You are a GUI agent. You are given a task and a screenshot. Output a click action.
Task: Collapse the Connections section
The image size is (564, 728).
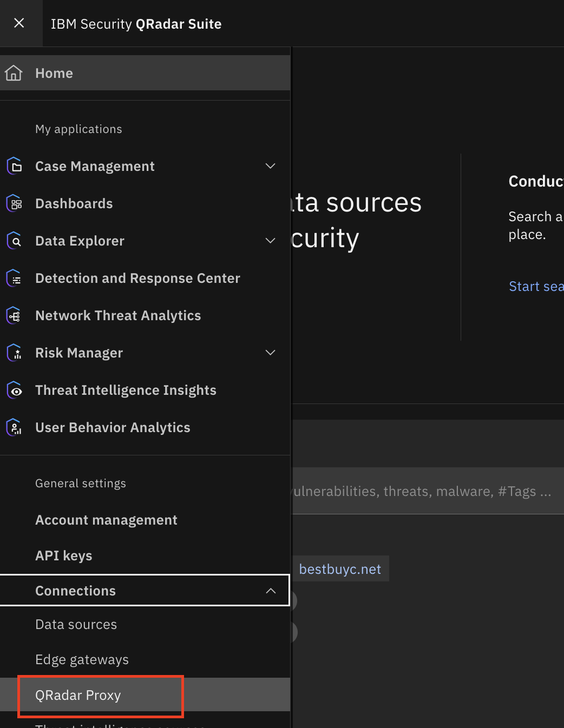tap(271, 590)
